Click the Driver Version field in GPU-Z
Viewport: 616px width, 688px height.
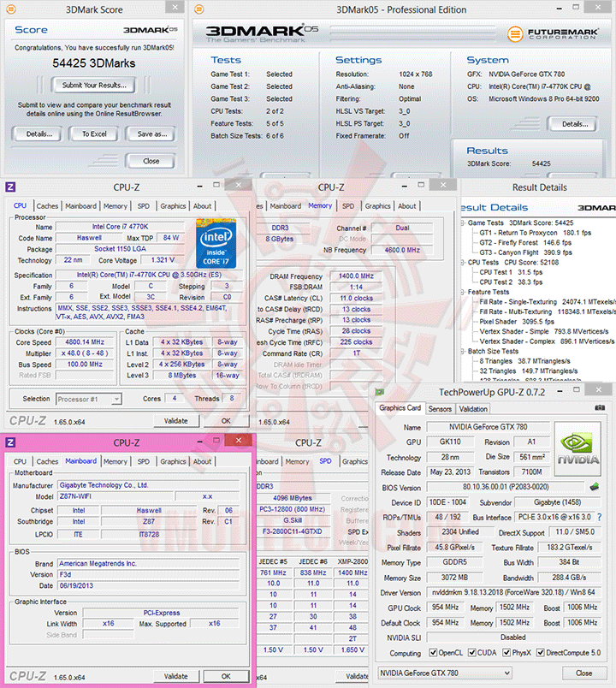coord(513,592)
